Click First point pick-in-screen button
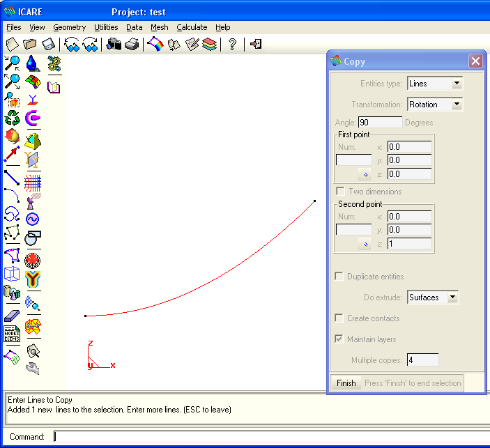The image size is (490, 448). click(365, 174)
